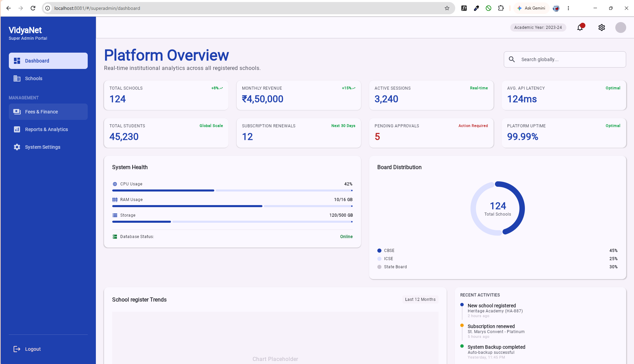This screenshot has height=364, width=634.
Task: Click the Schools building icon in sidebar
Action: (x=17, y=78)
